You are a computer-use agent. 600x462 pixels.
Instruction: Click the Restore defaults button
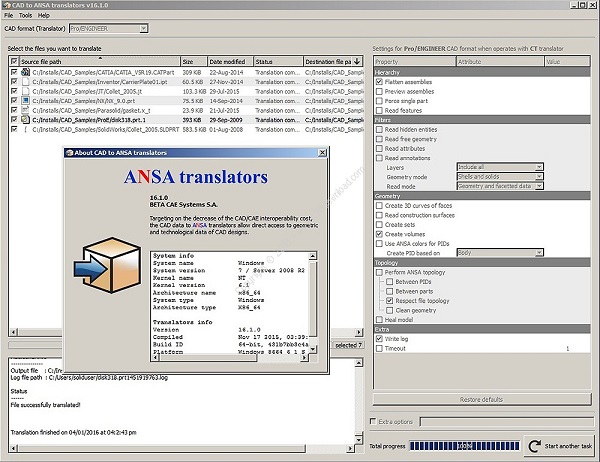click(x=480, y=399)
